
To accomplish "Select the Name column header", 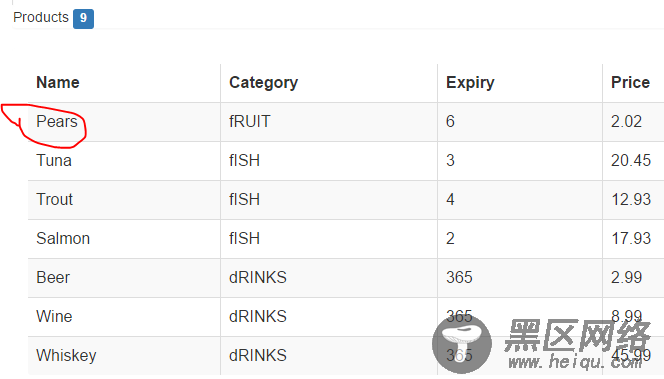I will click(58, 83).
